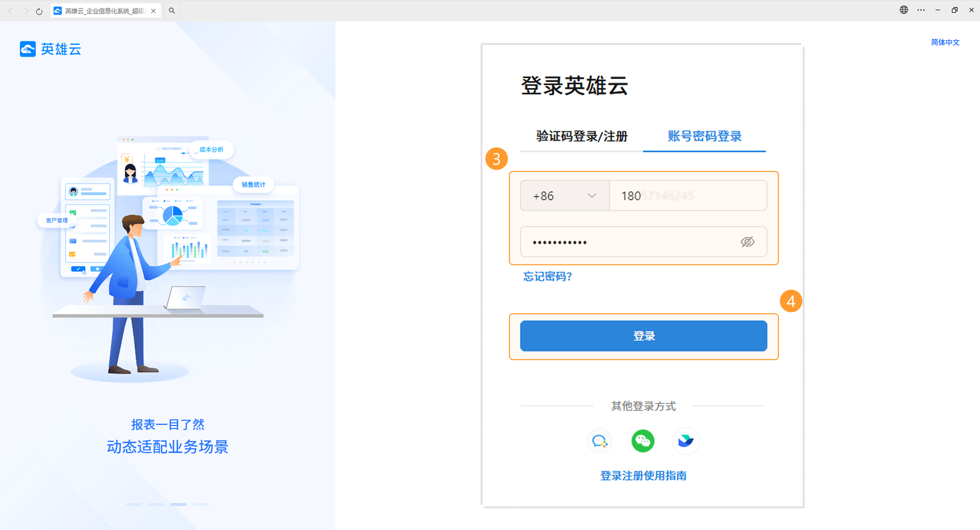The width and height of the screenshot is (980, 530).
Task: Expand the +86 country code dropdown
Action: coord(565,195)
